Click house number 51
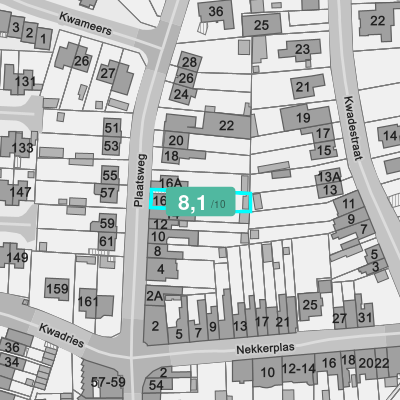The image size is (400, 400). point(112,128)
